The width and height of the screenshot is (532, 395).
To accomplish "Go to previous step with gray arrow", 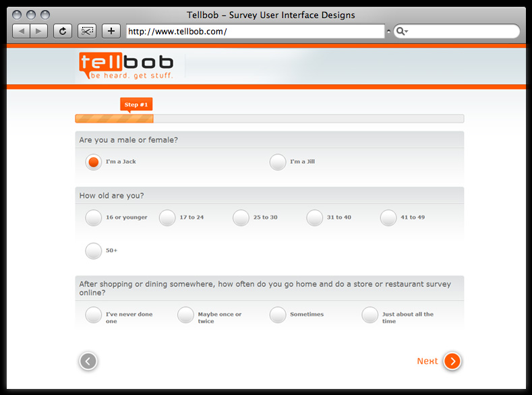I will tap(88, 361).
